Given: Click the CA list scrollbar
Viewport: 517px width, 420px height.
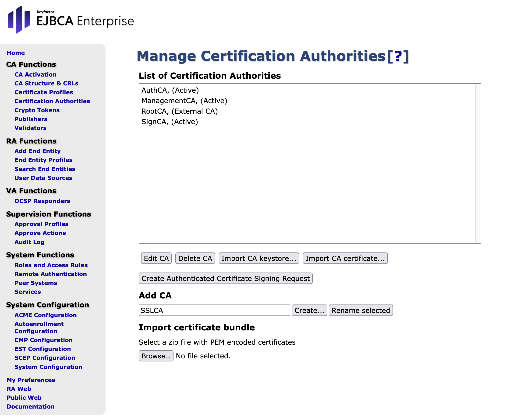Looking at the screenshot, I should coord(478,163).
